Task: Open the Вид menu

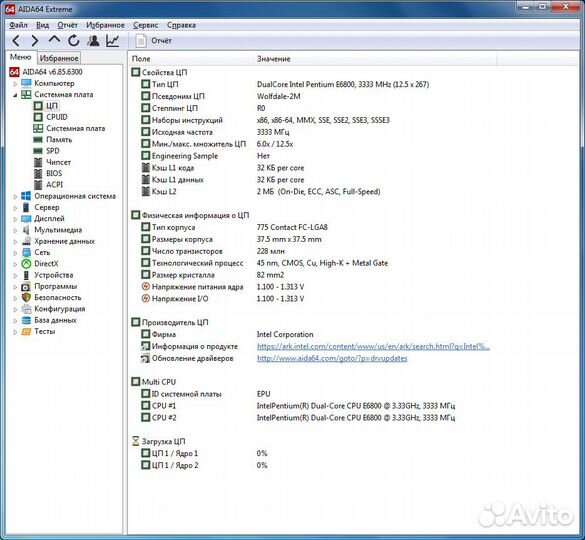Action: coord(43,25)
